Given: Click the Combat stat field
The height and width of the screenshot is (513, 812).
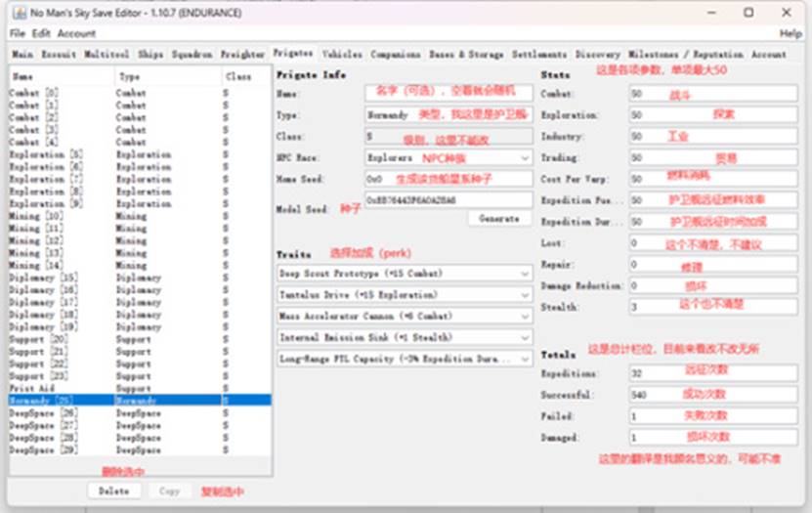Looking at the screenshot, I should [x=713, y=94].
